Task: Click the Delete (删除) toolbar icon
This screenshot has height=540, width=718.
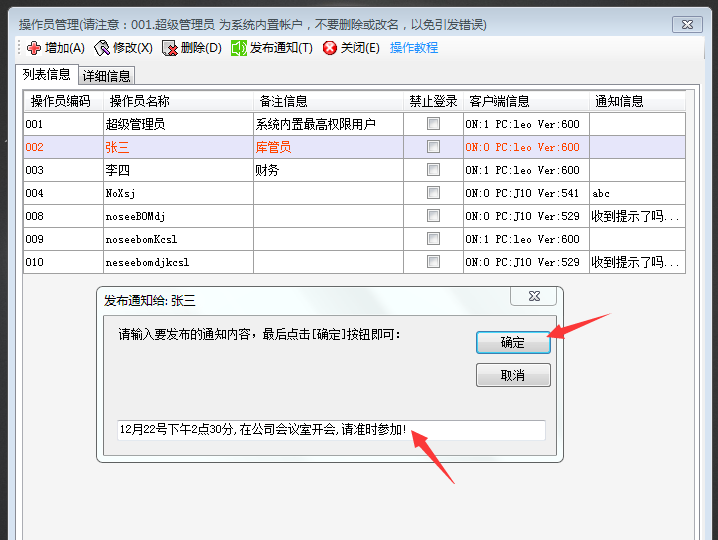Action: click(x=170, y=48)
